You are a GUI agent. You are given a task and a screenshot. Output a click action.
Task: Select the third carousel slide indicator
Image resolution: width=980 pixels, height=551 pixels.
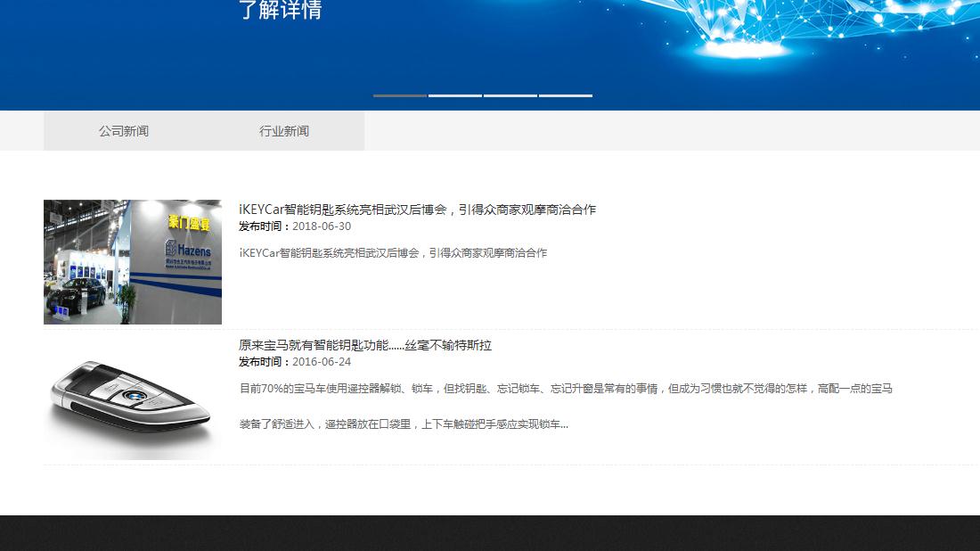(510, 95)
